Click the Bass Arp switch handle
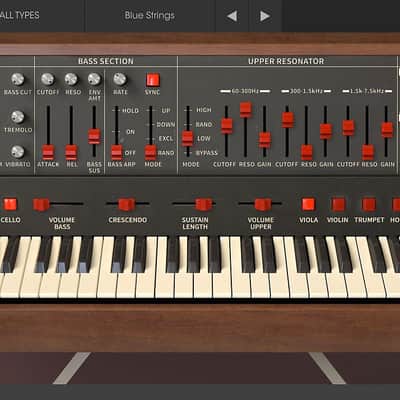The width and height of the screenshot is (400, 400). (117, 152)
